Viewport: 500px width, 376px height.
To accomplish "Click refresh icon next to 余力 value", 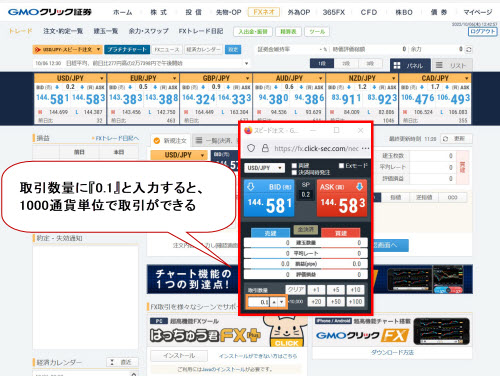I will coord(469,49).
